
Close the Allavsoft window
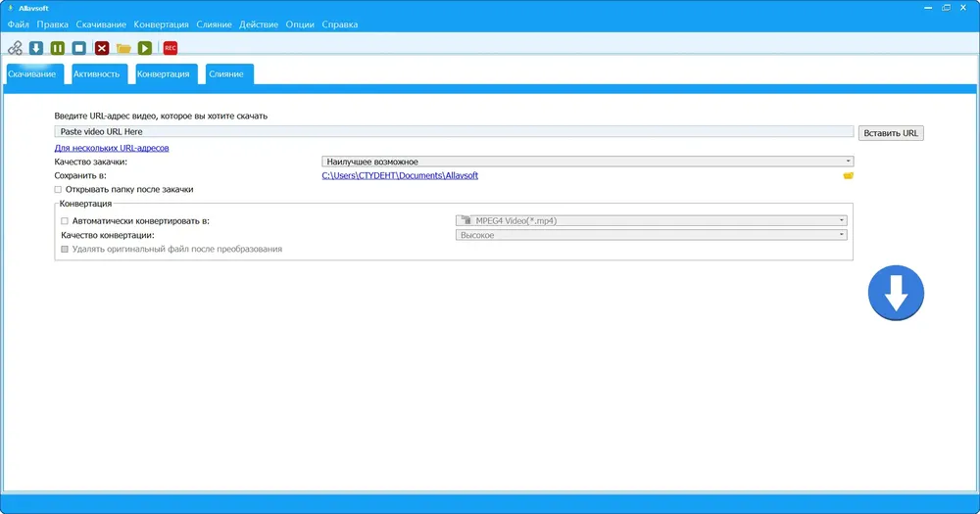[963, 8]
